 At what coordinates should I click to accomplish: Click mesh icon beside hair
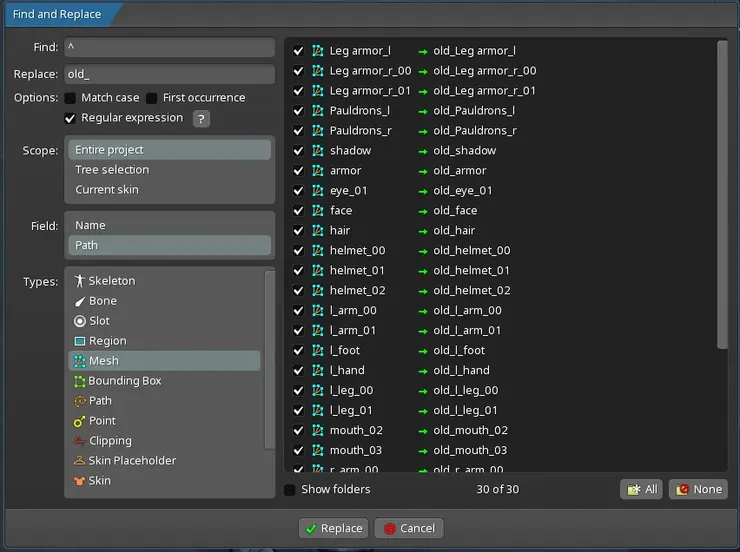318,230
